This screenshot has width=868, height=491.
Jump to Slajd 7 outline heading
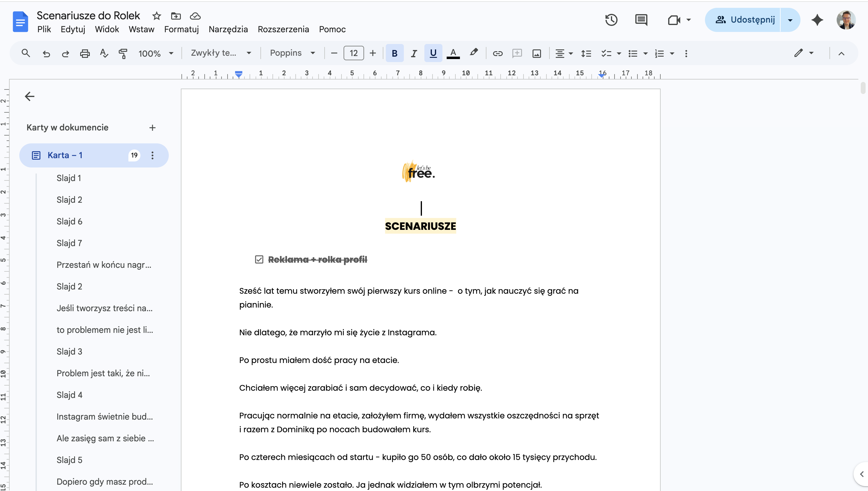69,243
